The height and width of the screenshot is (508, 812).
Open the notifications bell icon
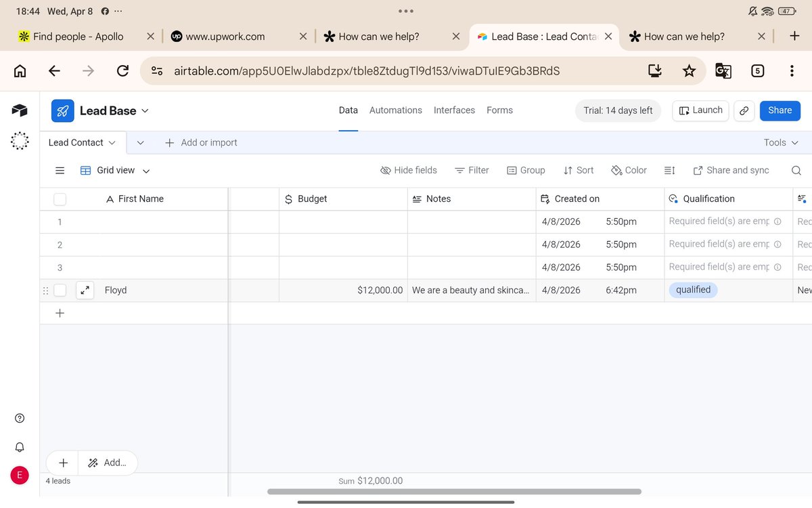(x=20, y=447)
